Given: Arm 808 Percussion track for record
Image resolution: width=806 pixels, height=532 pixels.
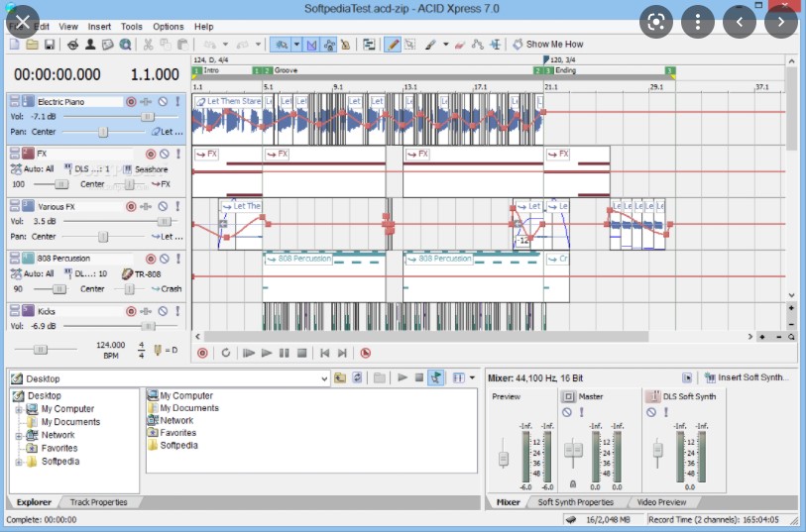Looking at the screenshot, I should tap(151, 259).
